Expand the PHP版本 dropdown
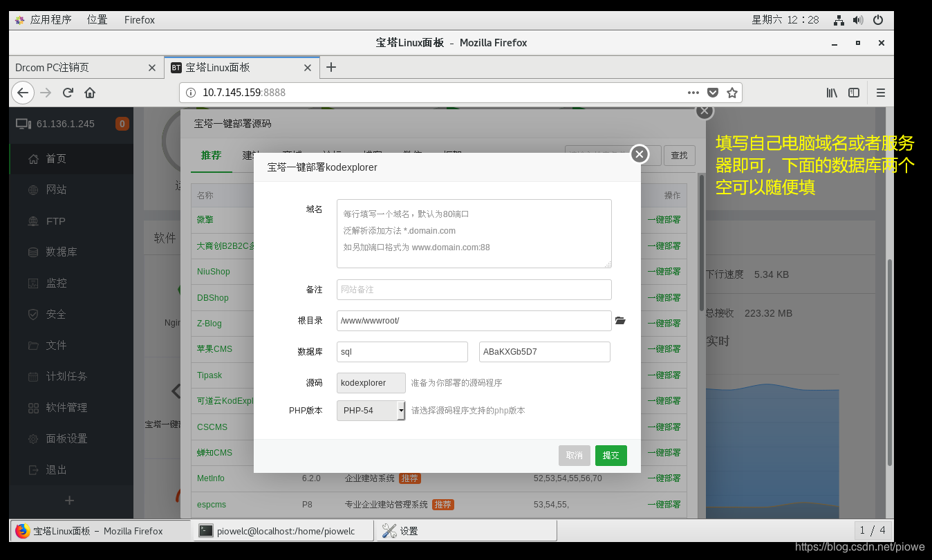The height and width of the screenshot is (560, 932). click(371, 411)
